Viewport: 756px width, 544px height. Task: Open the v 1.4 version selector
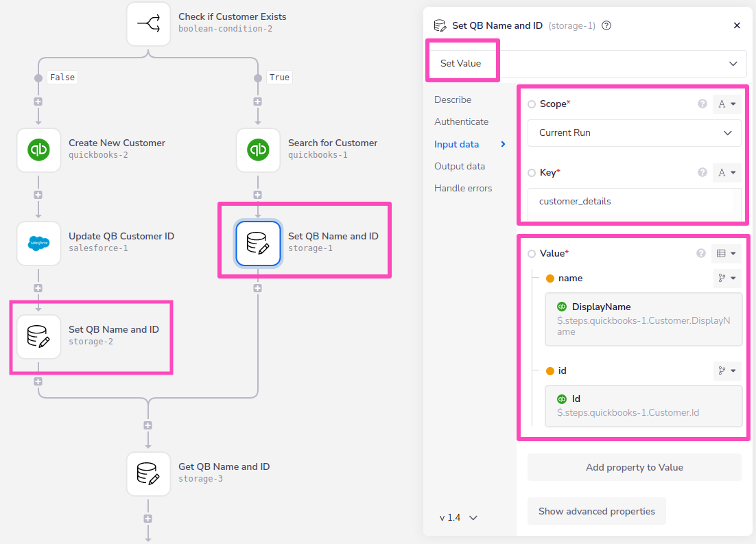458,517
